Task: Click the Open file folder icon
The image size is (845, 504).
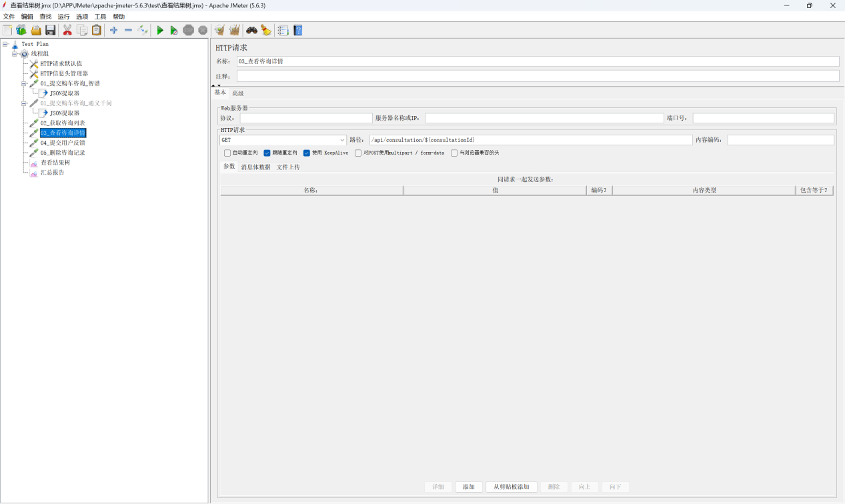Action: coord(36,30)
